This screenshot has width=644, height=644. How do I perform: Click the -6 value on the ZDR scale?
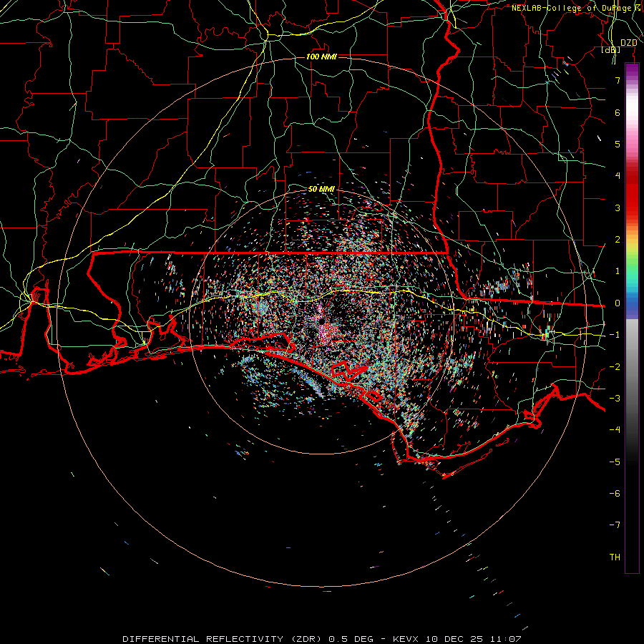[x=615, y=494]
